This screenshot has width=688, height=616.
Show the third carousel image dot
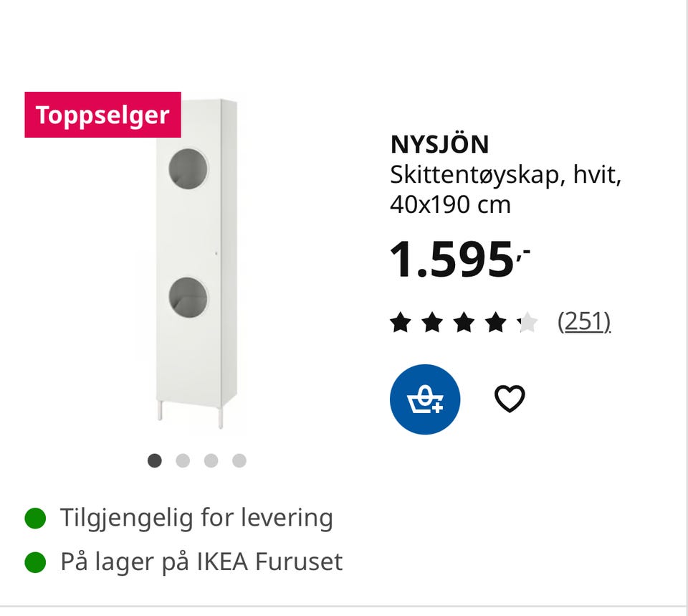pyautogui.click(x=211, y=460)
